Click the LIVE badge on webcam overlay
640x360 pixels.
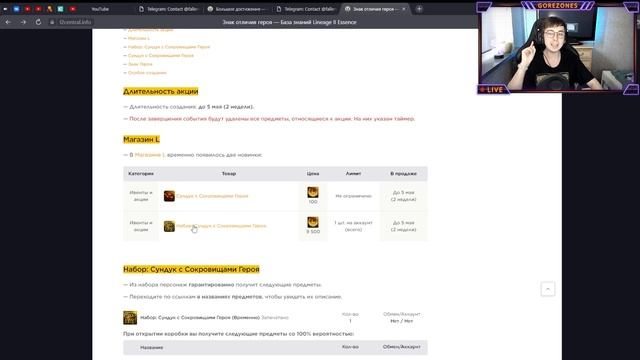[492, 89]
